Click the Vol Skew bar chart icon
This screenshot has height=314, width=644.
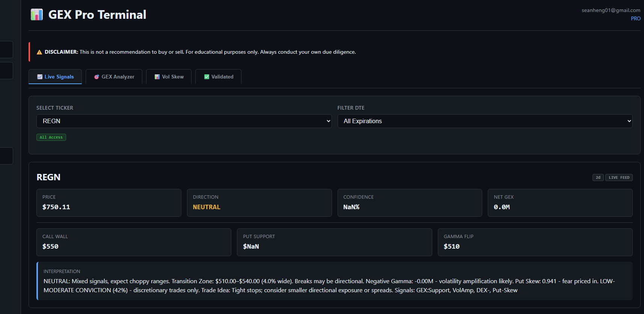[157, 77]
